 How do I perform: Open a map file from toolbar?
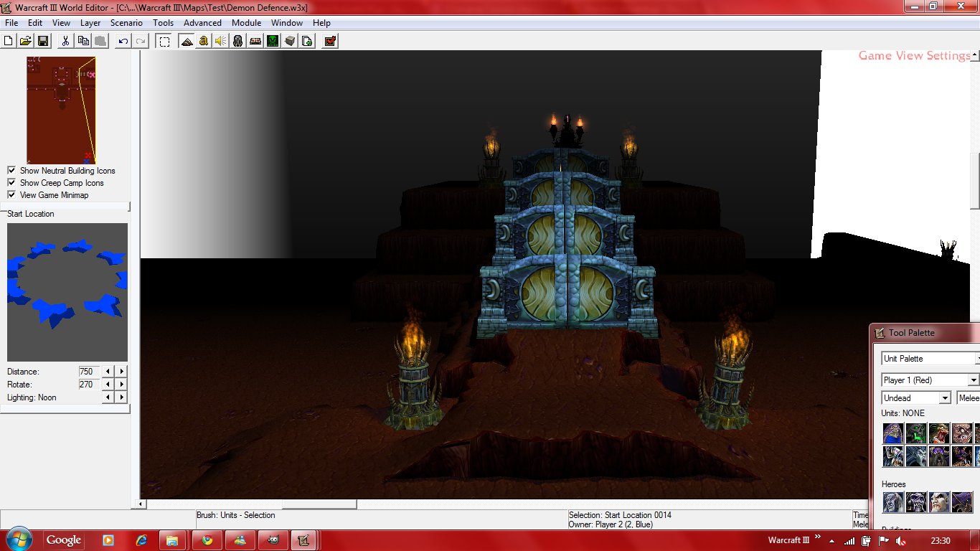pyautogui.click(x=26, y=41)
